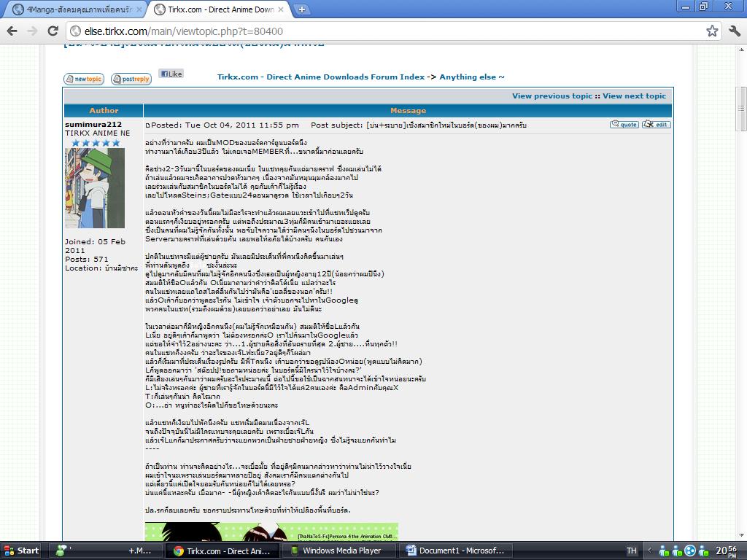This screenshot has width=747, height=560.
Task: Click the 'Joined: 05 Feb 2011' text
Action: pos(96,246)
